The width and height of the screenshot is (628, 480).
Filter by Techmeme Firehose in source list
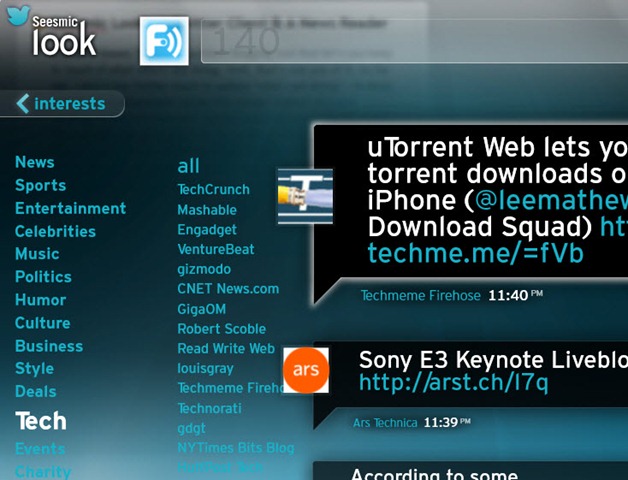[230, 388]
